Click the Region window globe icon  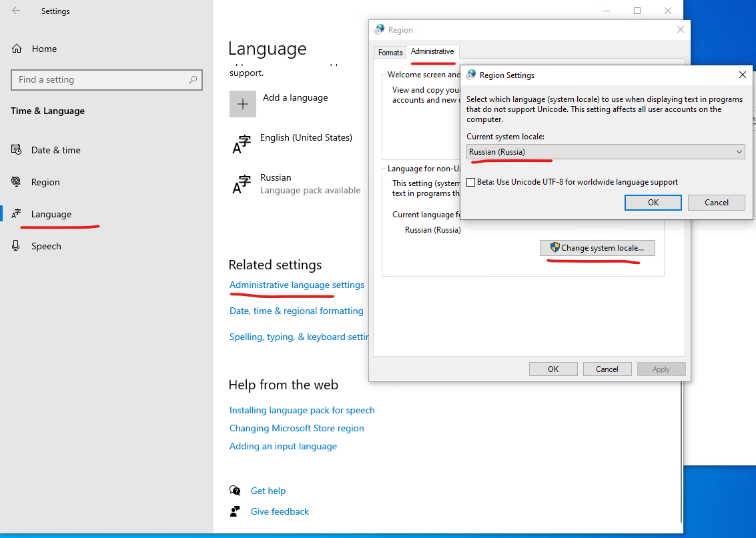tap(380, 29)
